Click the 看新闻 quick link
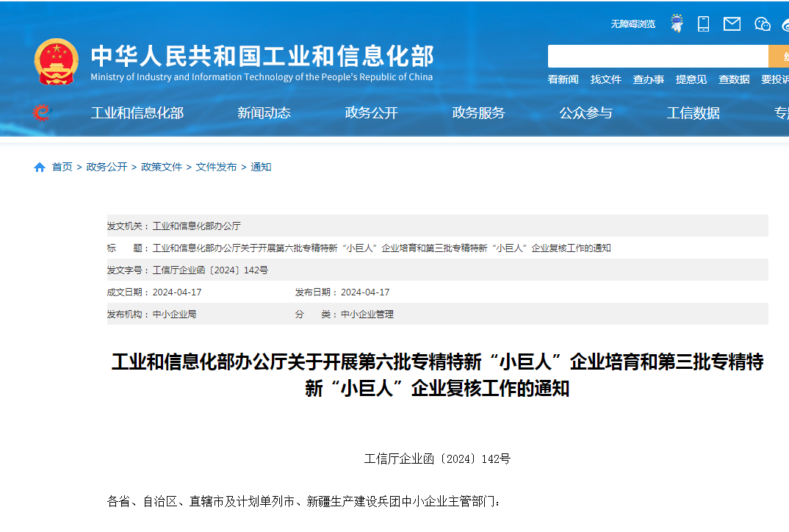Viewport: 789px width, 532px height. (x=563, y=79)
